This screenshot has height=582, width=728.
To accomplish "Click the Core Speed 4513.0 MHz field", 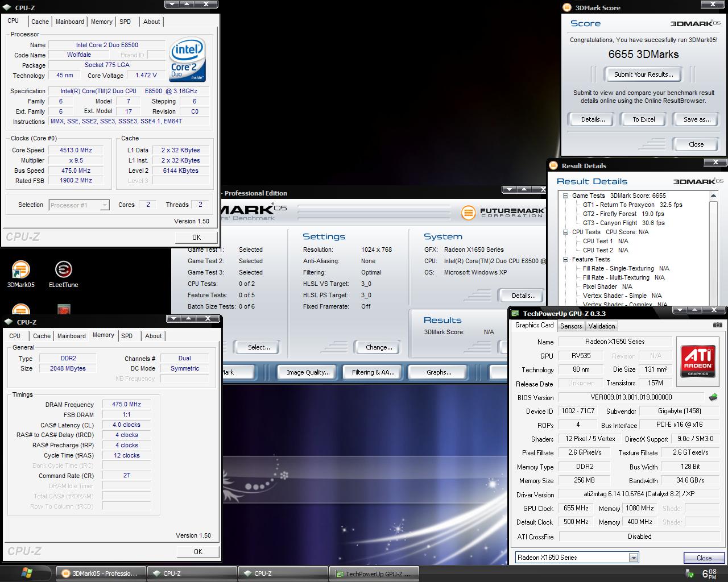I will tap(76, 150).
